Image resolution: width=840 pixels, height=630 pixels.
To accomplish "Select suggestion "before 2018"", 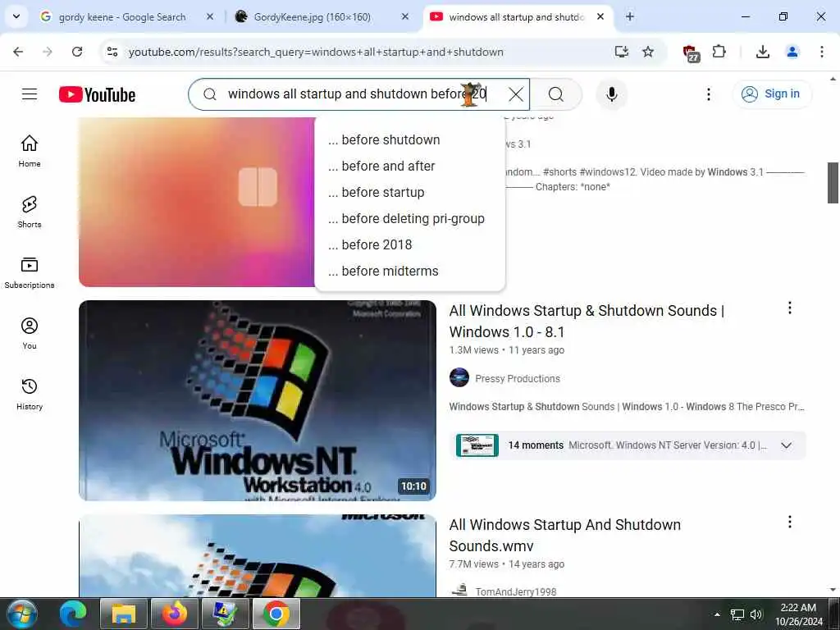I will coord(410,244).
